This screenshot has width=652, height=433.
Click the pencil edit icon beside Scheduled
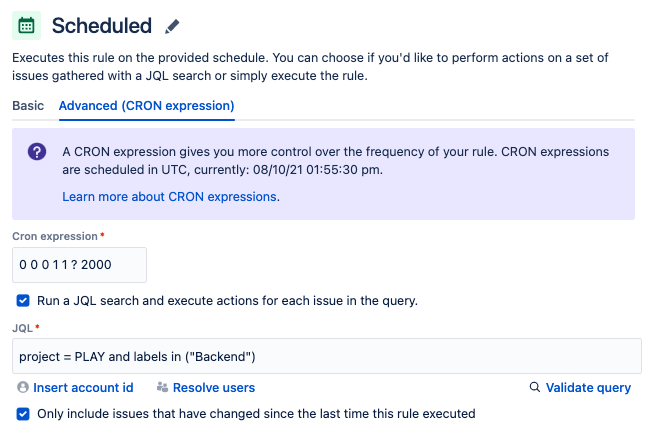(173, 27)
